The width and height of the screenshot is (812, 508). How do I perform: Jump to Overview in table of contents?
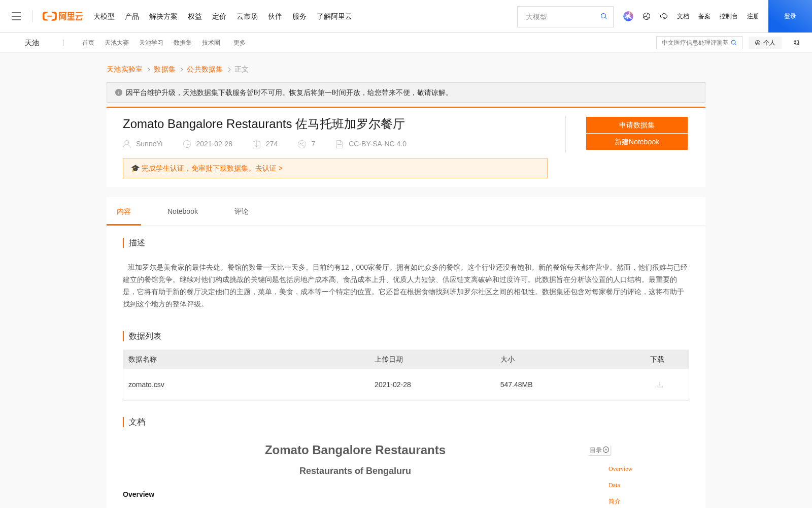point(620,469)
